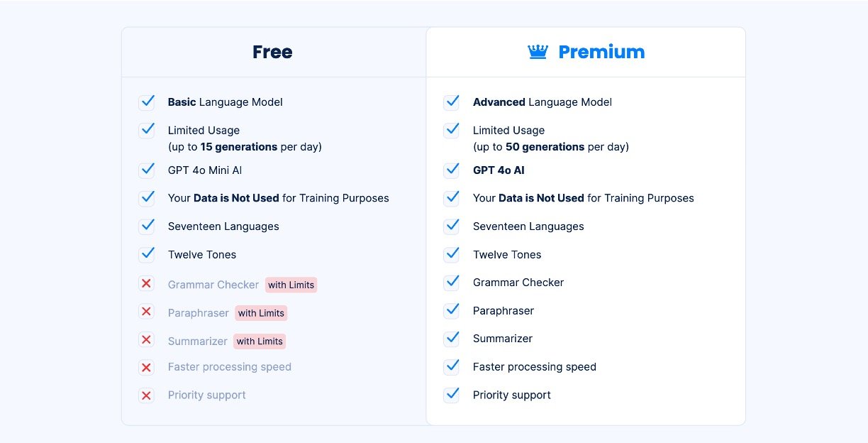
Task: Click '50 generations' usage text in Premium
Action: [x=545, y=147]
